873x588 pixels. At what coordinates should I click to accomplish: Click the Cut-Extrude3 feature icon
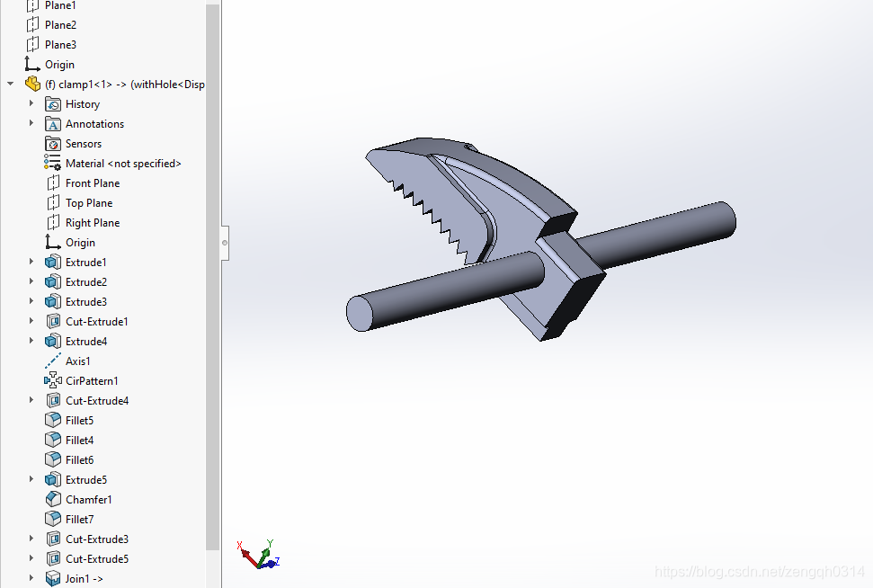point(53,539)
